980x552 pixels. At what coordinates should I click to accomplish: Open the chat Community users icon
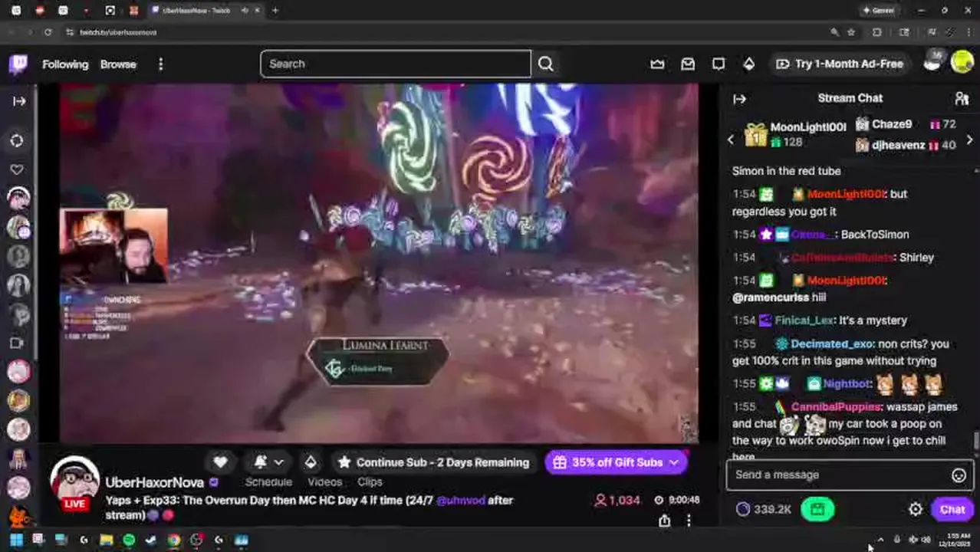(x=962, y=99)
